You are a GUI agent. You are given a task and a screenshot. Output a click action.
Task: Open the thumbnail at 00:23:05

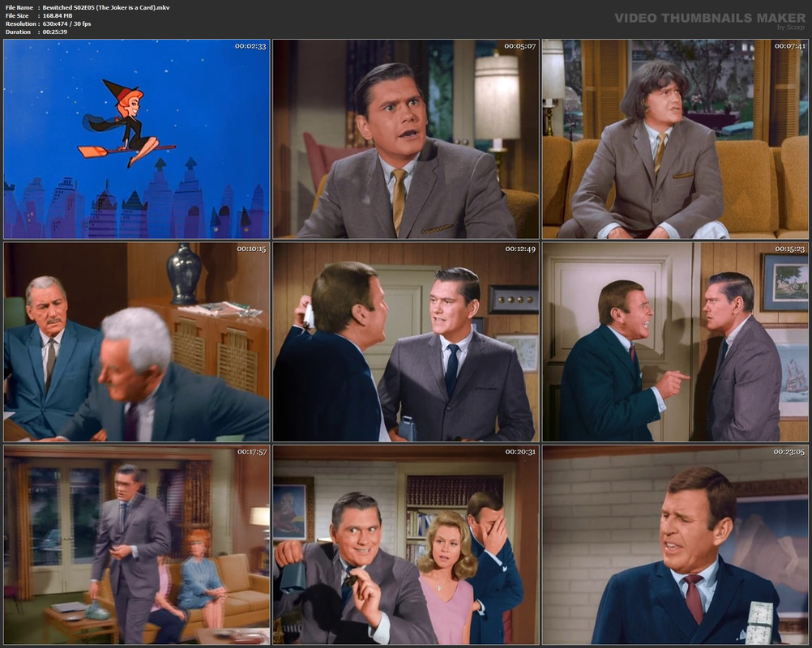(675, 545)
